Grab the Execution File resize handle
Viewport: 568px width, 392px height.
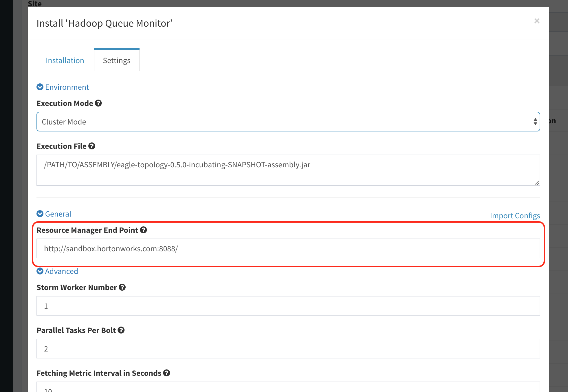[537, 183]
